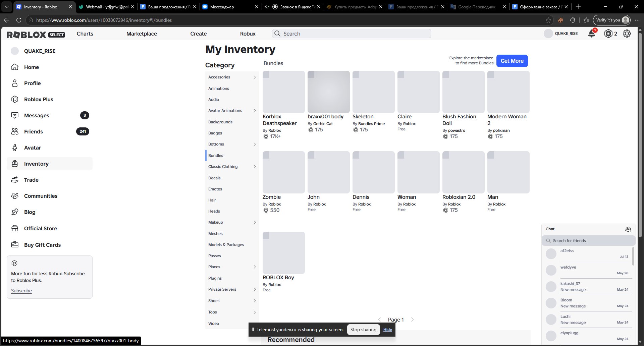
Task: Click the Avatar figure icon in sidebar
Action: (15, 148)
